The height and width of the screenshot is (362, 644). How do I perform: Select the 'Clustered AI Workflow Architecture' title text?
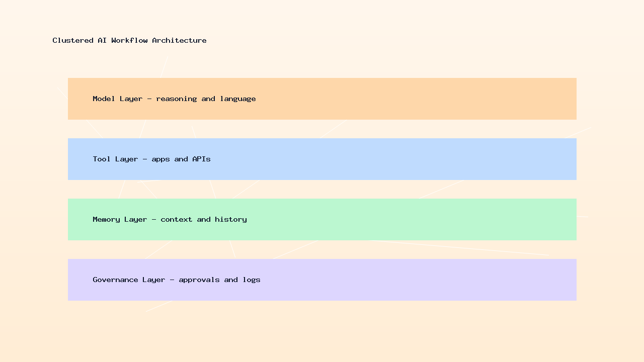tap(129, 40)
